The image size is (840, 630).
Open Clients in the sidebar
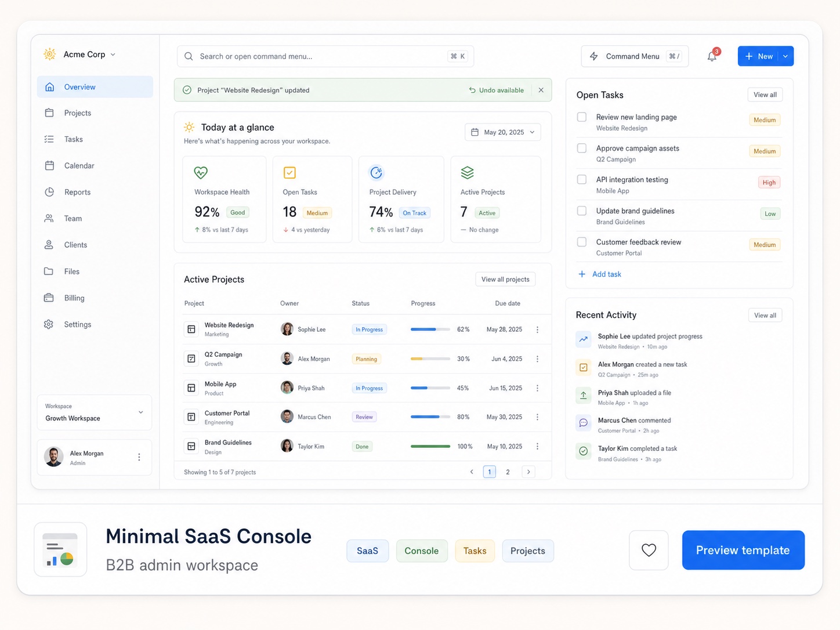[x=95, y=245]
